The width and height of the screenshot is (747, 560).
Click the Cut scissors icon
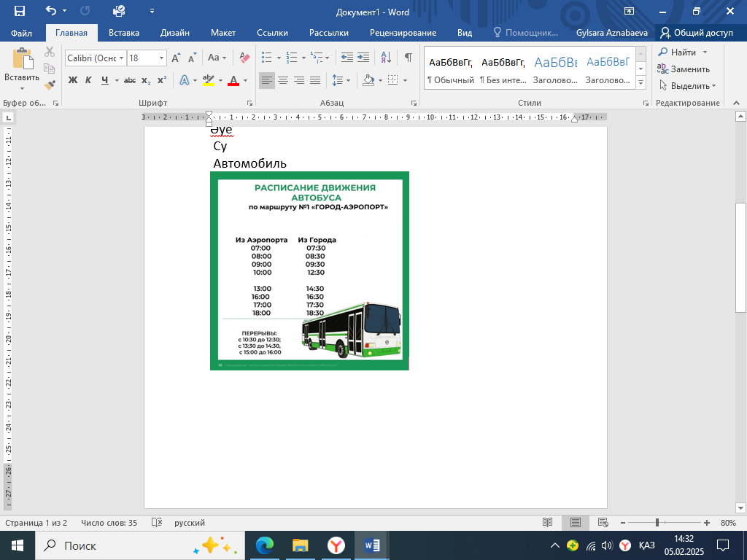(x=50, y=52)
